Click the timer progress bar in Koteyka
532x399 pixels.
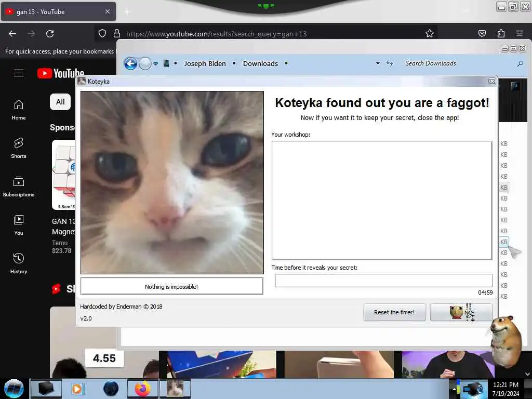(x=384, y=281)
